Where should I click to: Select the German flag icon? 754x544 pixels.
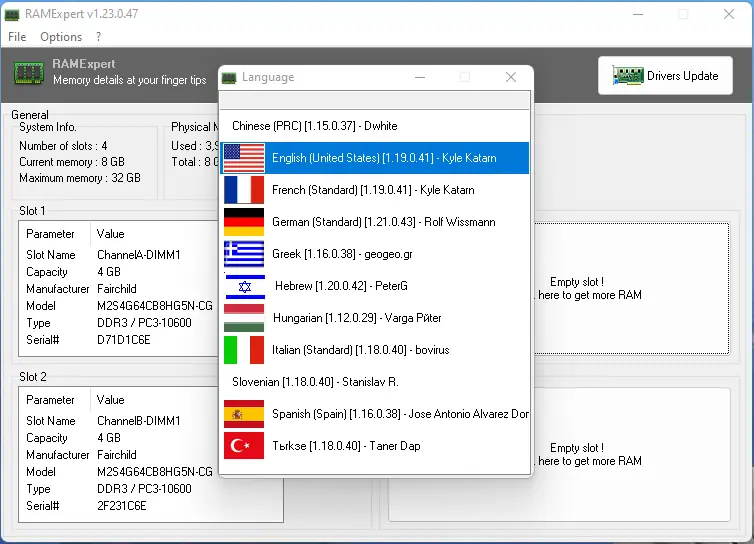tap(244, 222)
